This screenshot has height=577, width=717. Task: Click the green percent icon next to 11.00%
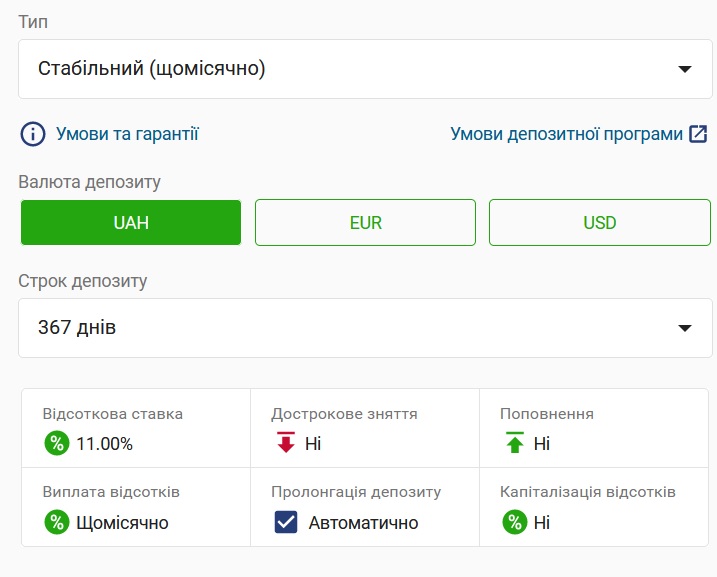click(56, 443)
